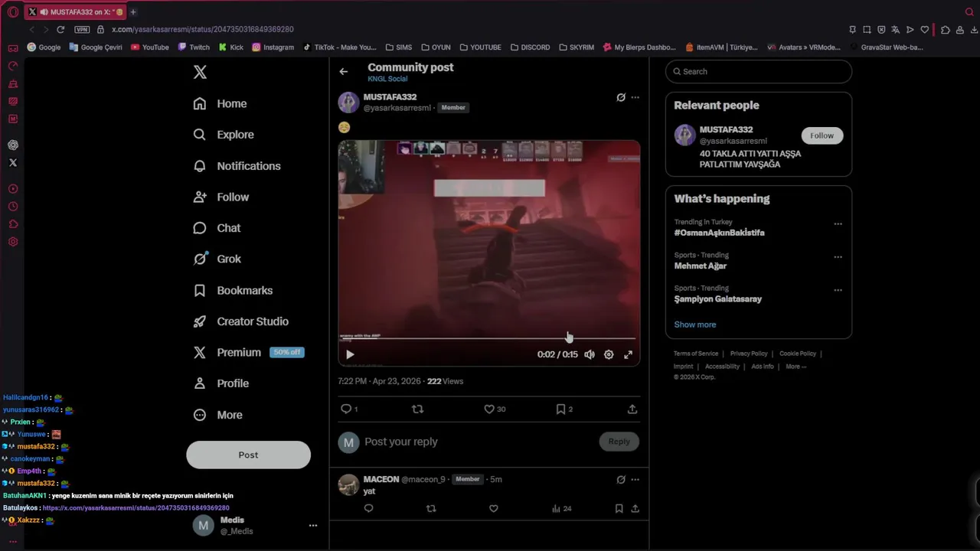Open Grok in X sidebar

coord(217,259)
